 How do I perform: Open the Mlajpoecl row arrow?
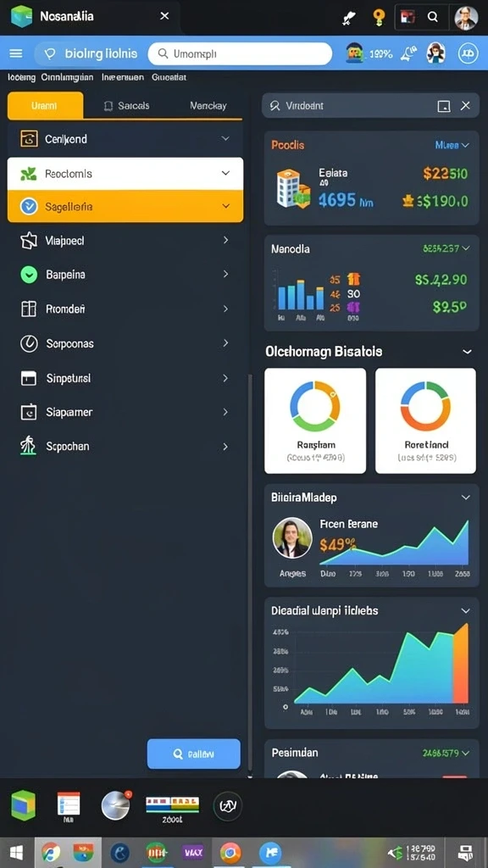point(225,240)
